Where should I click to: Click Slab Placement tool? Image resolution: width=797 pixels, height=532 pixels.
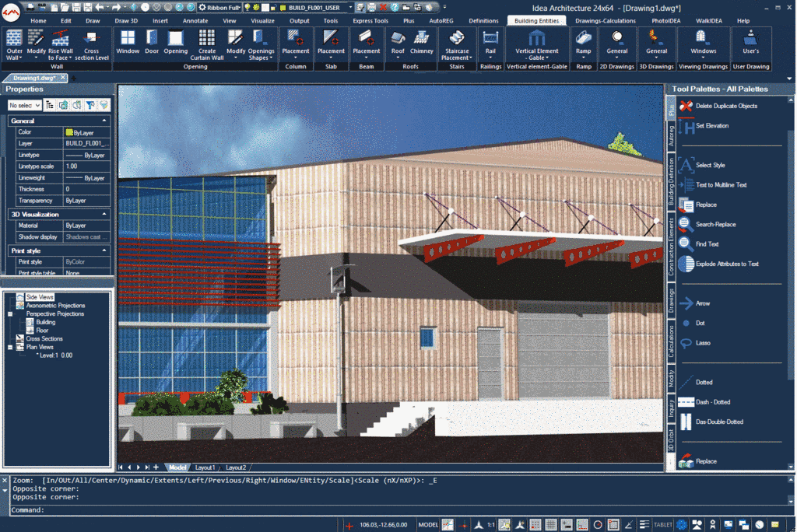(x=331, y=44)
